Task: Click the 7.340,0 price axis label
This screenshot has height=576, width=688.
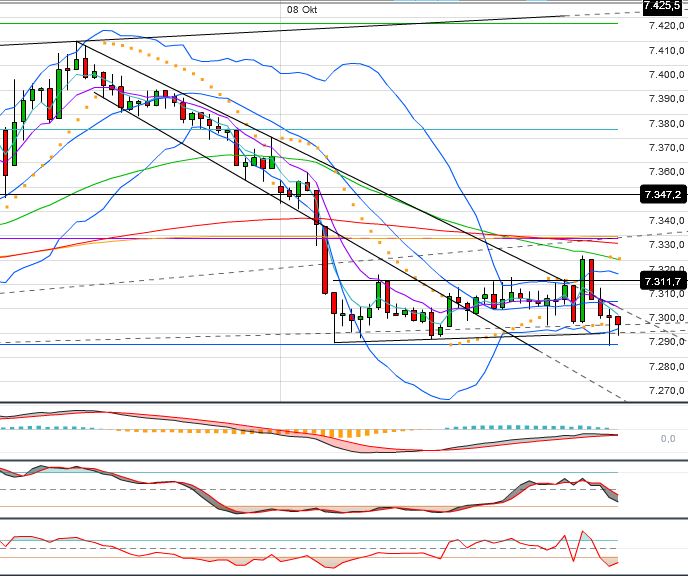Action: 666,220
